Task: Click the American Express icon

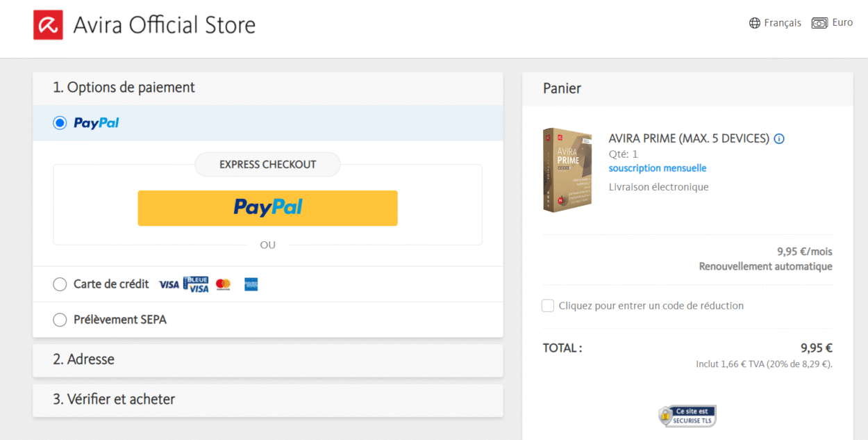Action: pyautogui.click(x=251, y=284)
